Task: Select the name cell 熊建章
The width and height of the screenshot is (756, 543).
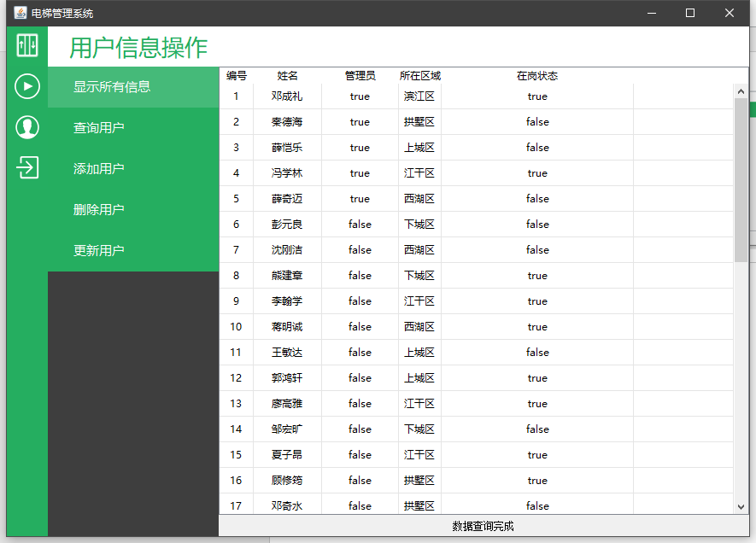Action: pos(287,276)
